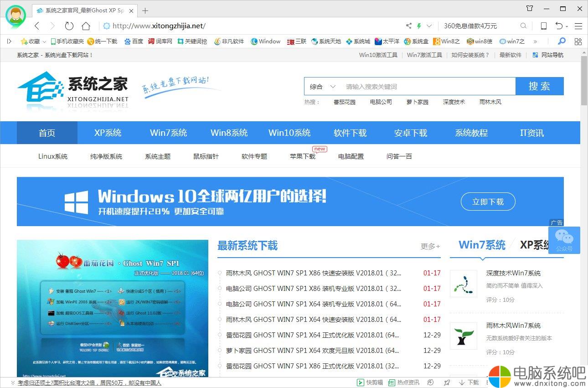The width and height of the screenshot is (588, 388).
Task: Open the Win10激活工具 link
Action: click(x=378, y=55)
